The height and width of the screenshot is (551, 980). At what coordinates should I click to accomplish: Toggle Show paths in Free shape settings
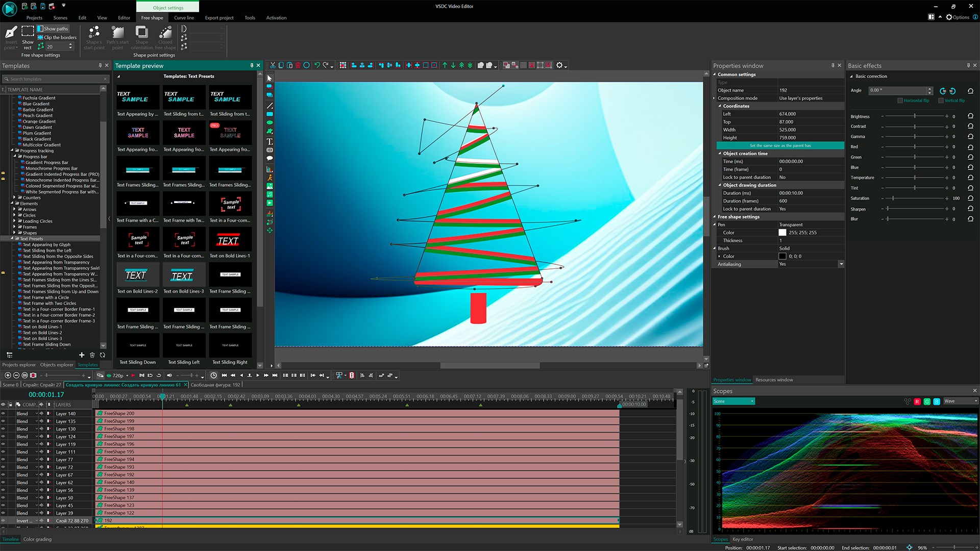tap(53, 29)
